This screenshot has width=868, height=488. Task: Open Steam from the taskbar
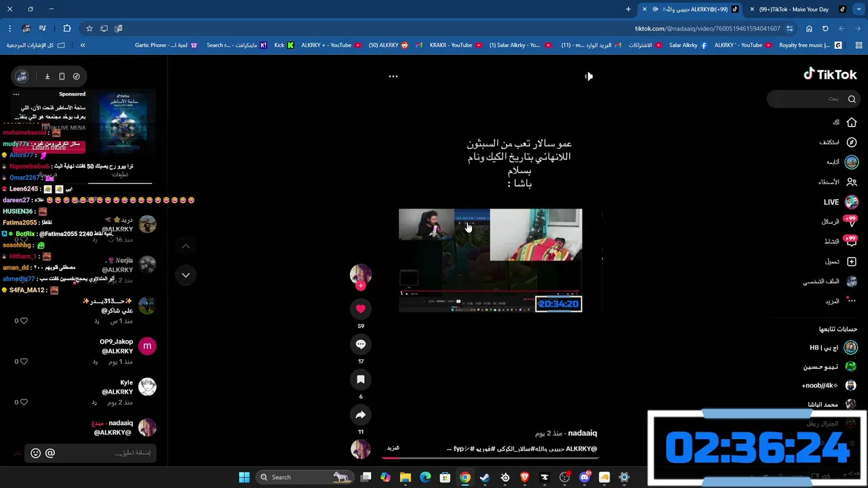(x=485, y=477)
